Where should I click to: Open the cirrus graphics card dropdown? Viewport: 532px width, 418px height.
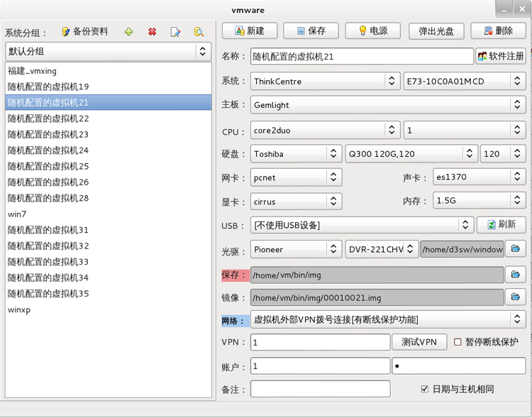[x=297, y=202]
